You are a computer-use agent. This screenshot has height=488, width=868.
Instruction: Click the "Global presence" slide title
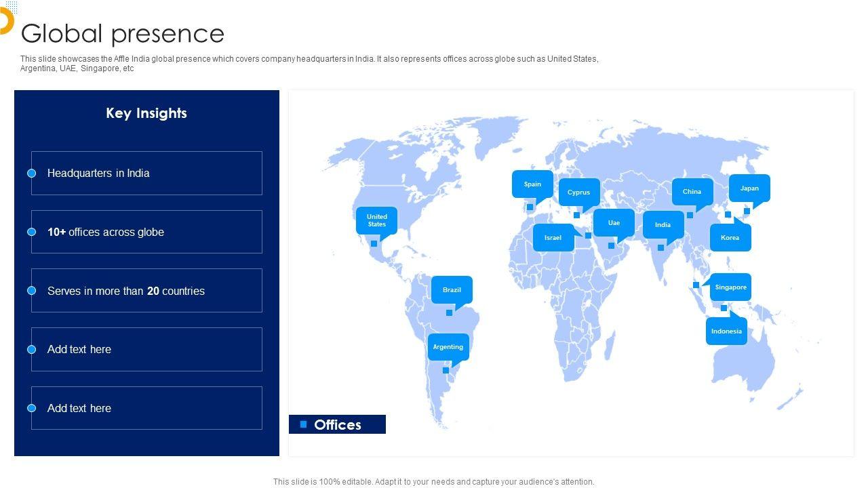pos(123,33)
